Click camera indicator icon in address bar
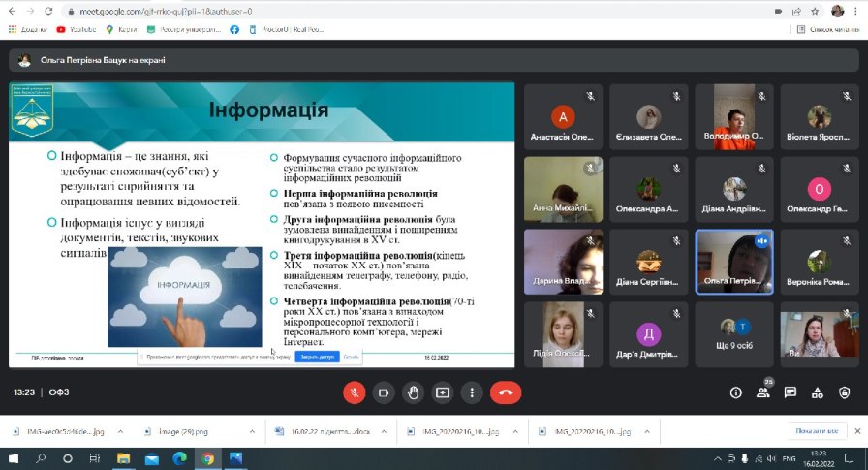The width and height of the screenshot is (868, 470). (x=778, y=11)
